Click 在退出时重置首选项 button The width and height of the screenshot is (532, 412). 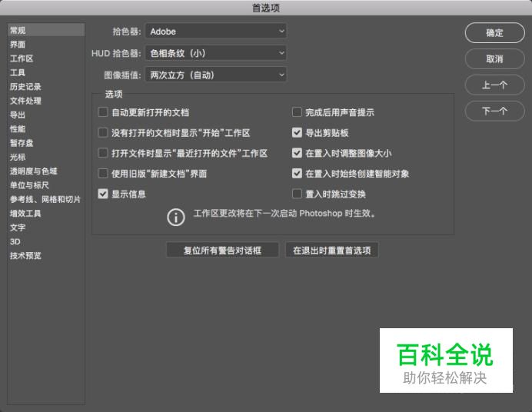coord(332,251)
